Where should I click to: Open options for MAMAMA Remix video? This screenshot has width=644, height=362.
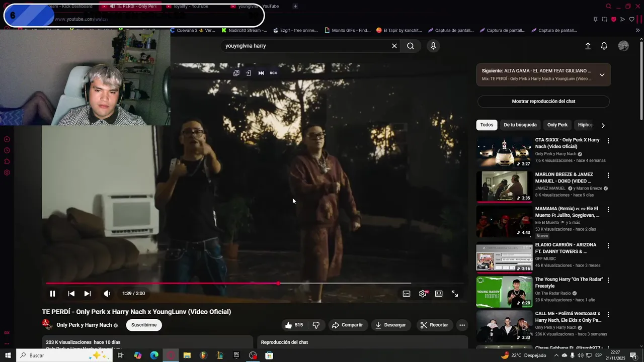click(x=608, y=210)
